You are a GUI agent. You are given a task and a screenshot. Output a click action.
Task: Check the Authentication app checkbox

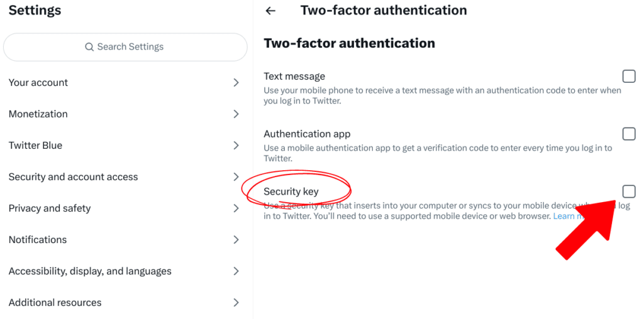629,134
